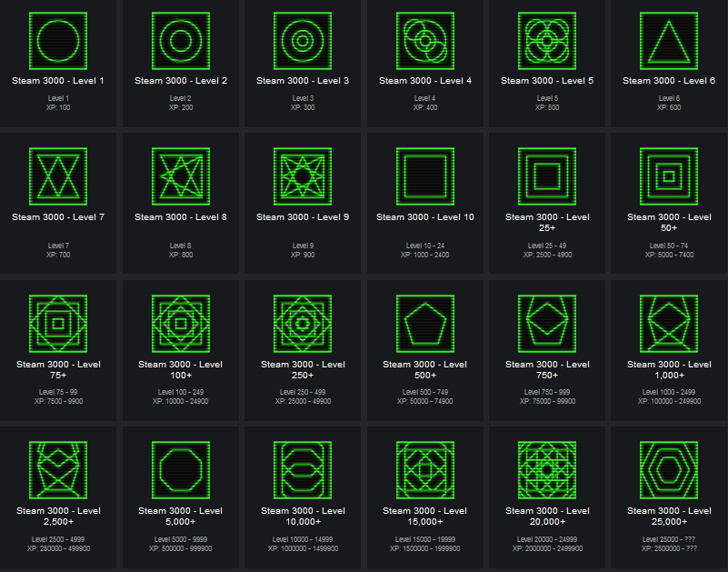Select the 'Steam 3000 - Level 2' title
This screenshot has width=728, height=572.
pos(181,81)
